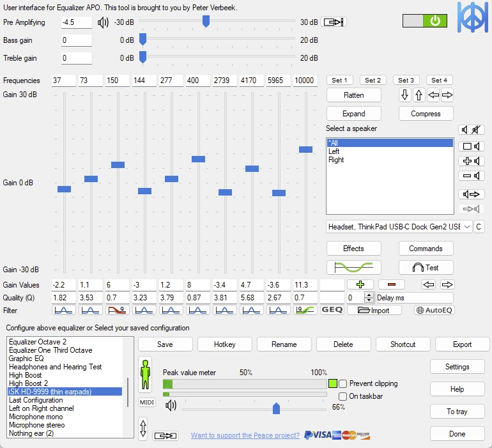Click the 10000 frequency input field
Image resolution: width=492 pixels, height=448 pixels.
306,81
